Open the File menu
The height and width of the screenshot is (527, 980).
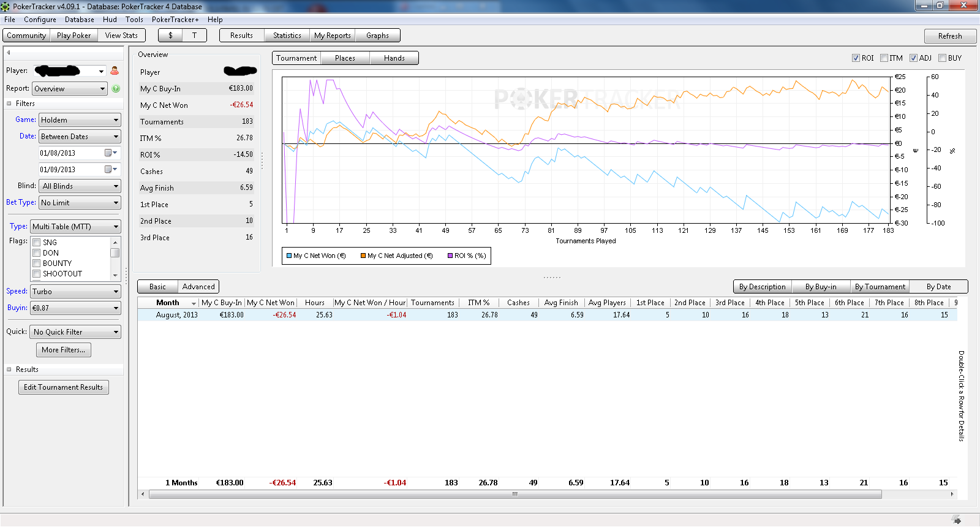tap(10, 20)
